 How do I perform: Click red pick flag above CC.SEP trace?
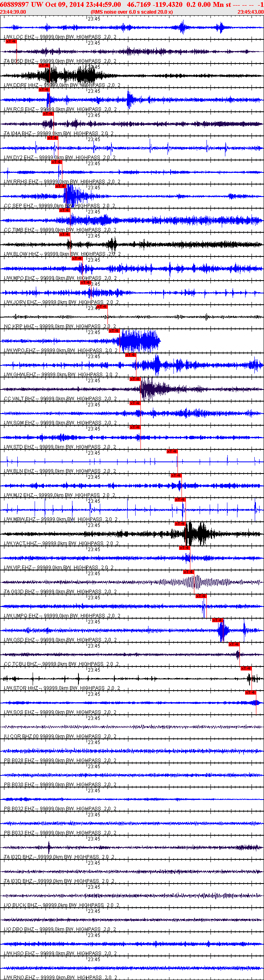(61, 186)
